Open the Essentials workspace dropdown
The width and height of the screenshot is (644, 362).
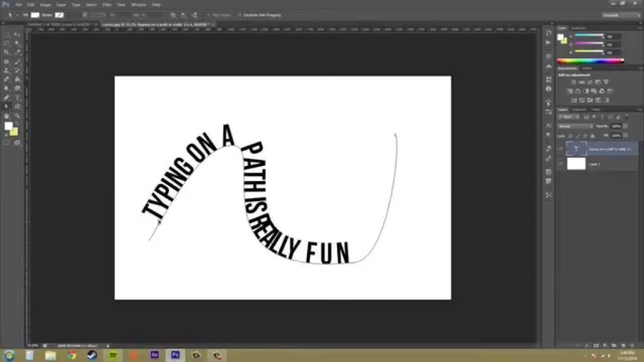click(x=620, y=14)
